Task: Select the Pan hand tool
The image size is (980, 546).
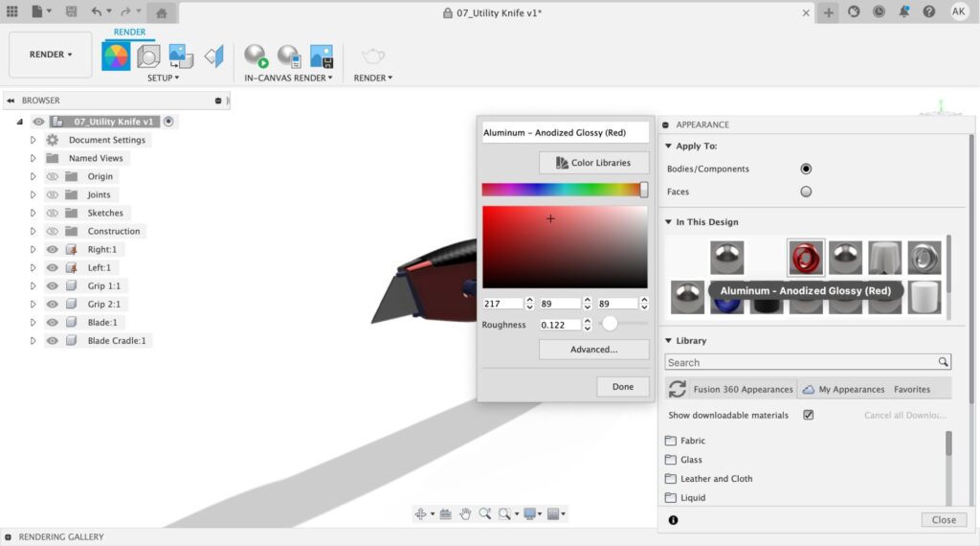Action: click(465, 514)
